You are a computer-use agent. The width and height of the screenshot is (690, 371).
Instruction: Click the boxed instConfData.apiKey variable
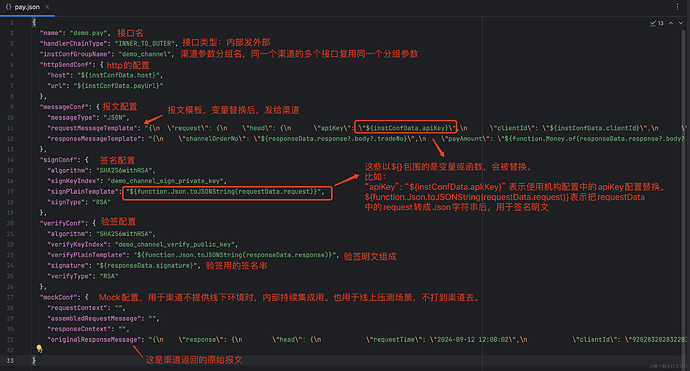click(406, 128)
